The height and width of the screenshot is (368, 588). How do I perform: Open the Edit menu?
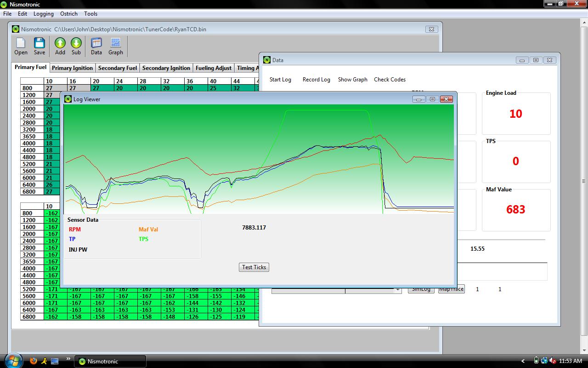[23, 14]
